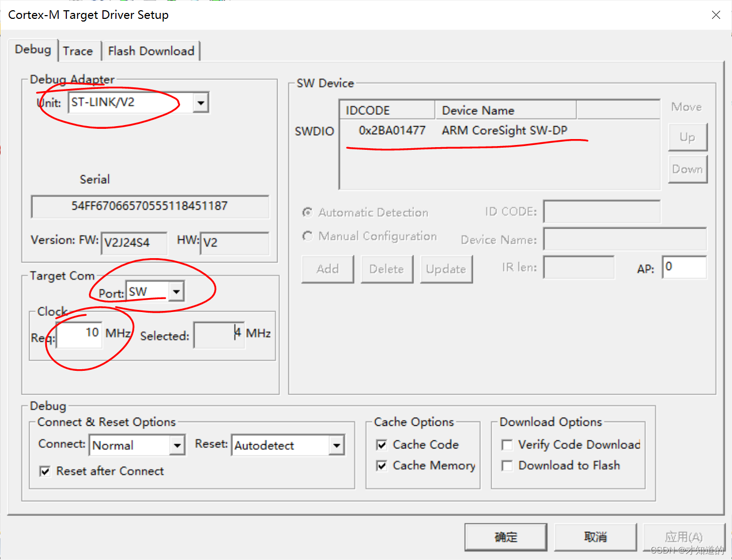Click the Down move button

687,169
